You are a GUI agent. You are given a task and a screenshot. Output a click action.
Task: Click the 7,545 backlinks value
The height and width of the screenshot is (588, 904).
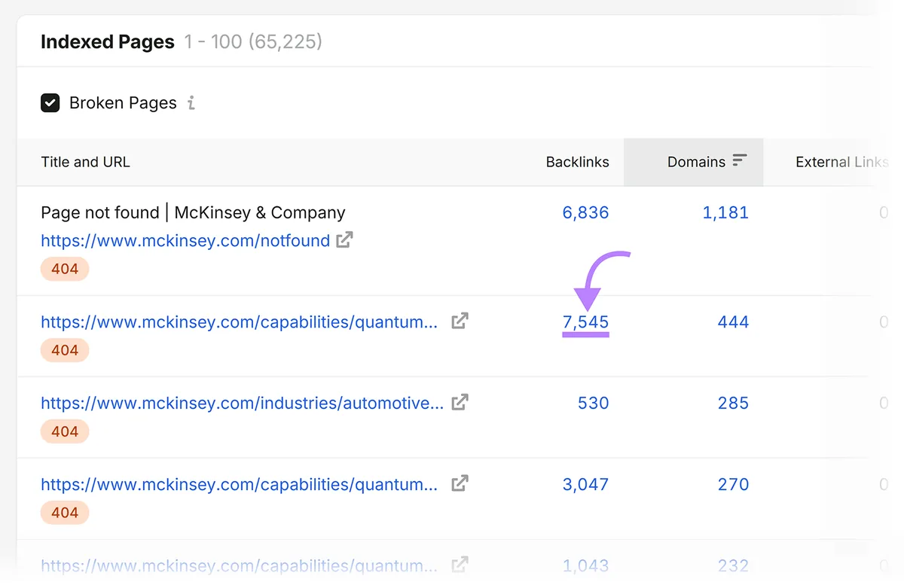(585, 322)
